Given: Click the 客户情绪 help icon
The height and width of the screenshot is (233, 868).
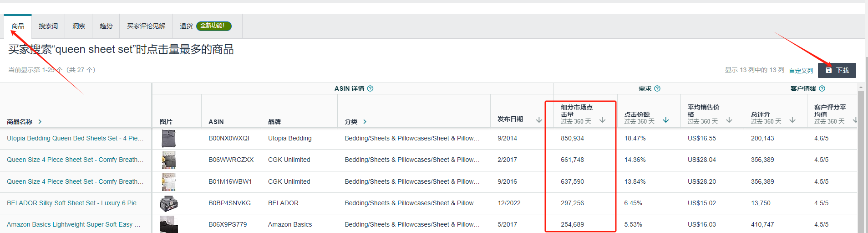Looking at the screenshot, I should click(822, 88).
